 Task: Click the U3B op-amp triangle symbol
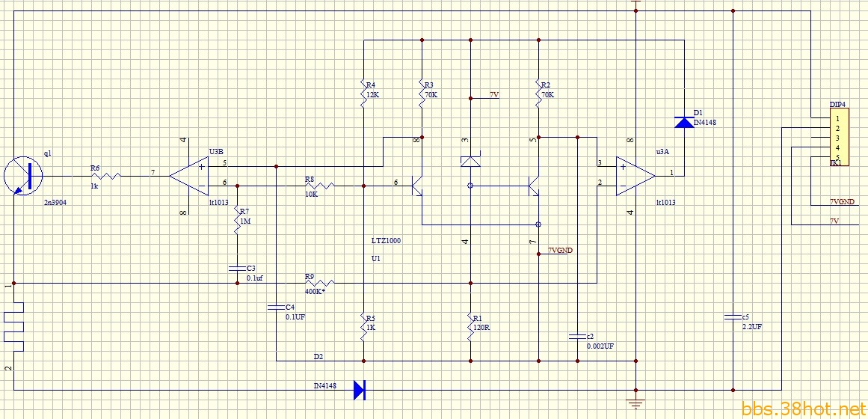coord(188,176)
